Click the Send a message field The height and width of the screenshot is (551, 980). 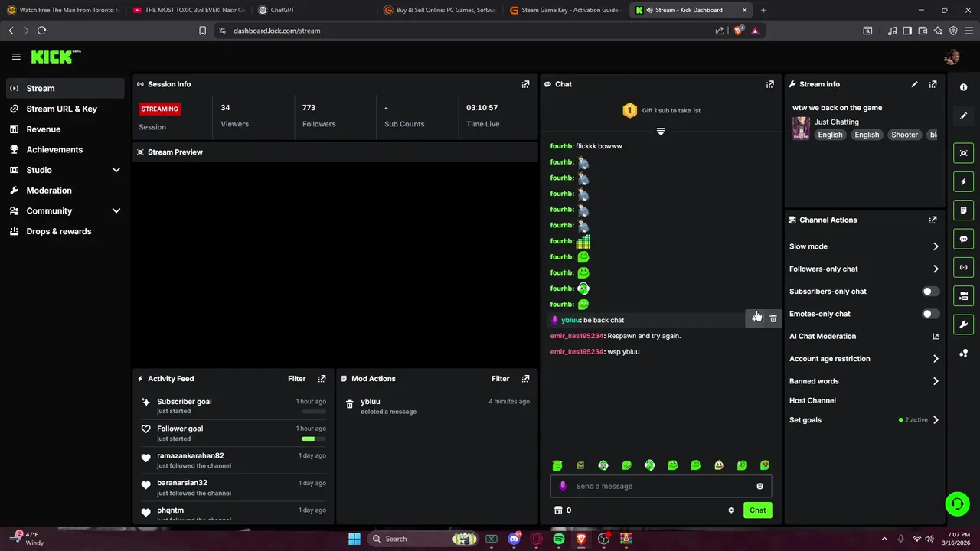click(x=661, y=486)
